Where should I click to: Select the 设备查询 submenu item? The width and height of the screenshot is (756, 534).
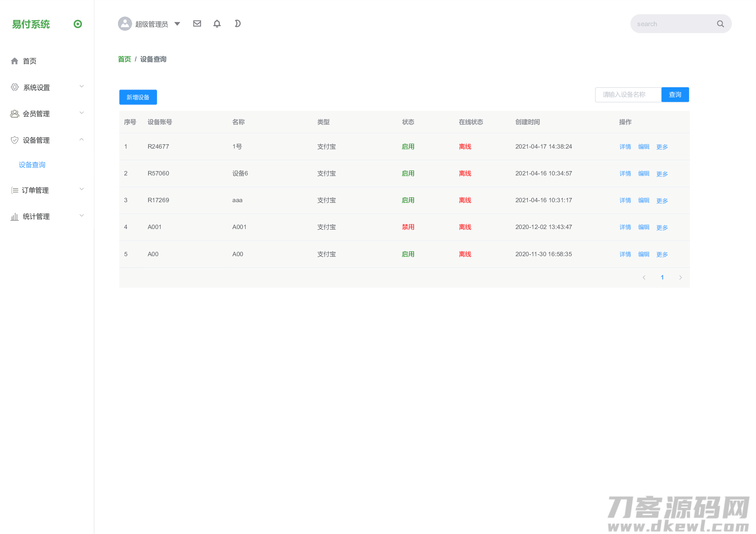pyautogui.click(x=32, y=165)
